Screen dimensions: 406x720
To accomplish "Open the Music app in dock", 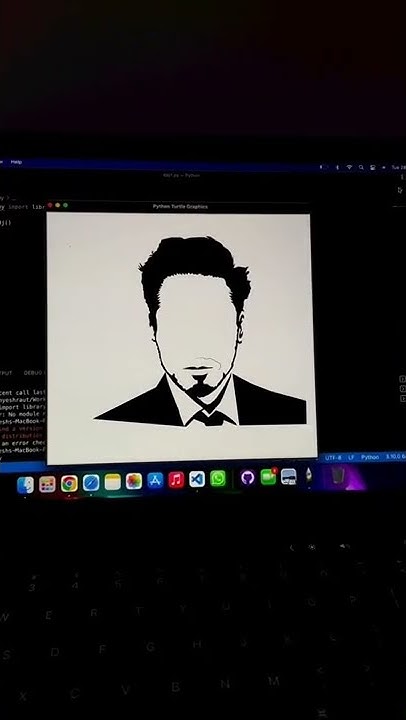I will click(176, 480).
